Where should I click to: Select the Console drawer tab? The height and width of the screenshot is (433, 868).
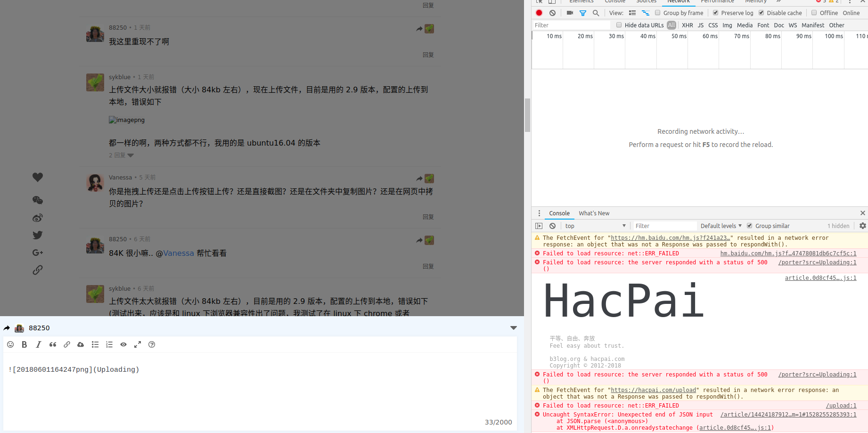click(x=559, y=213)
